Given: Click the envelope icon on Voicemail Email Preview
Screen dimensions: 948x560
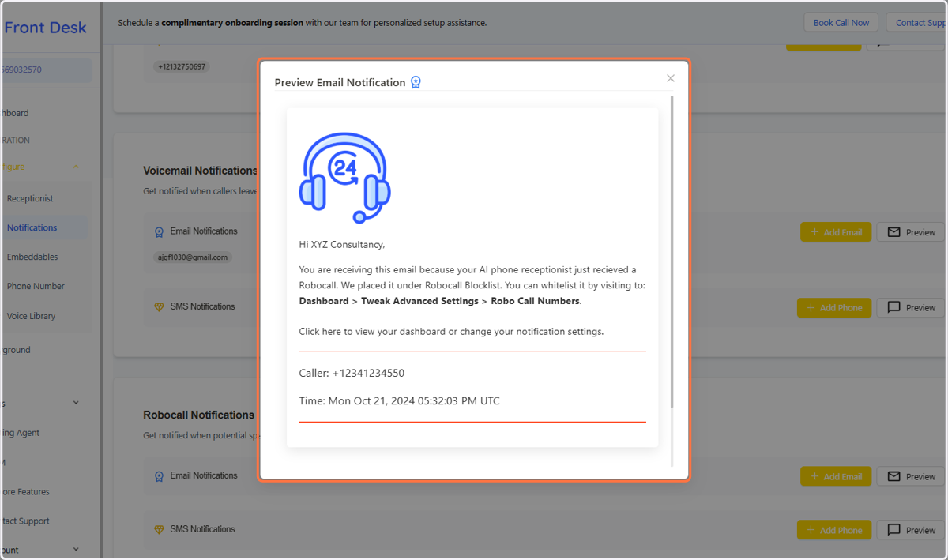Looking at the screenshot, I should click(894, 232).
